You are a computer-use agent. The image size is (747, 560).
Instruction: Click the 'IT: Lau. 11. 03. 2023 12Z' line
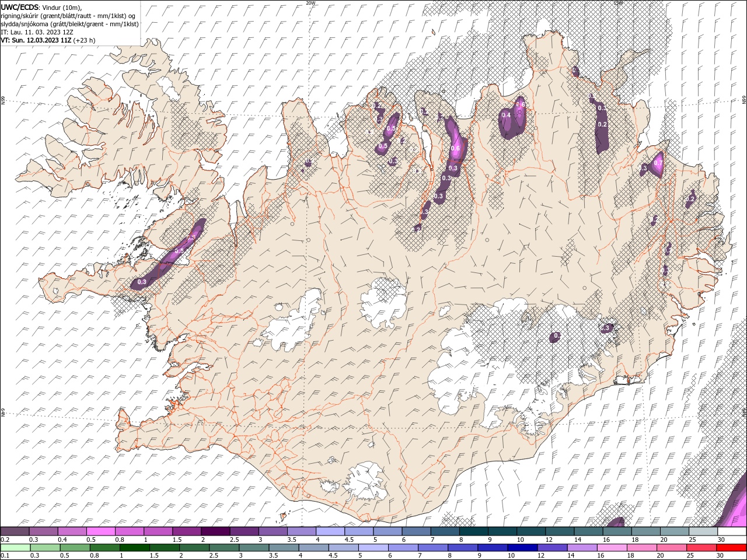pyautogui.click(x=37, y=32)
